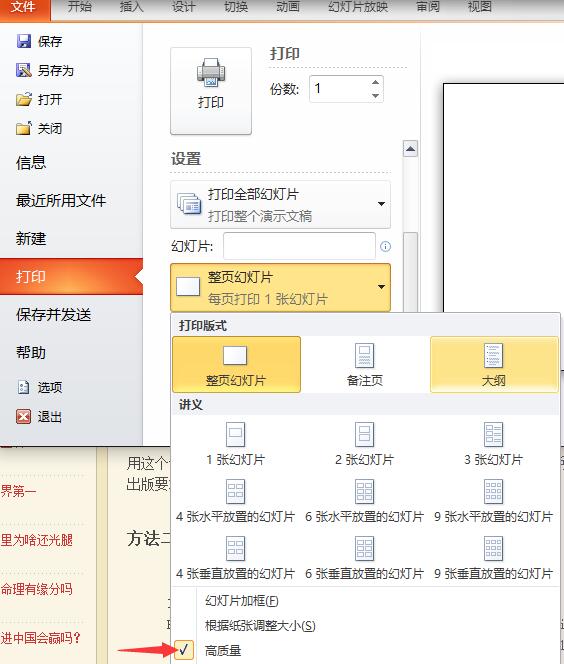Choose handout with 2 张幻灯片

(365, 444)
